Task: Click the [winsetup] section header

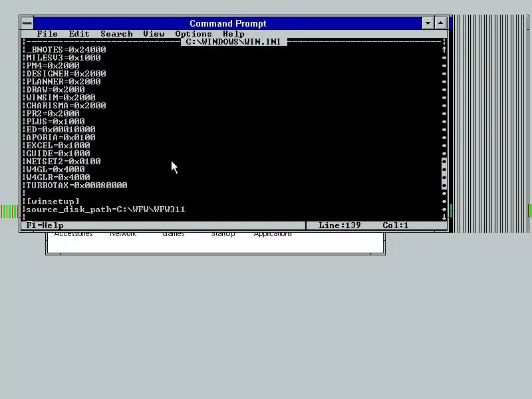Action: (x=53, y=201)
